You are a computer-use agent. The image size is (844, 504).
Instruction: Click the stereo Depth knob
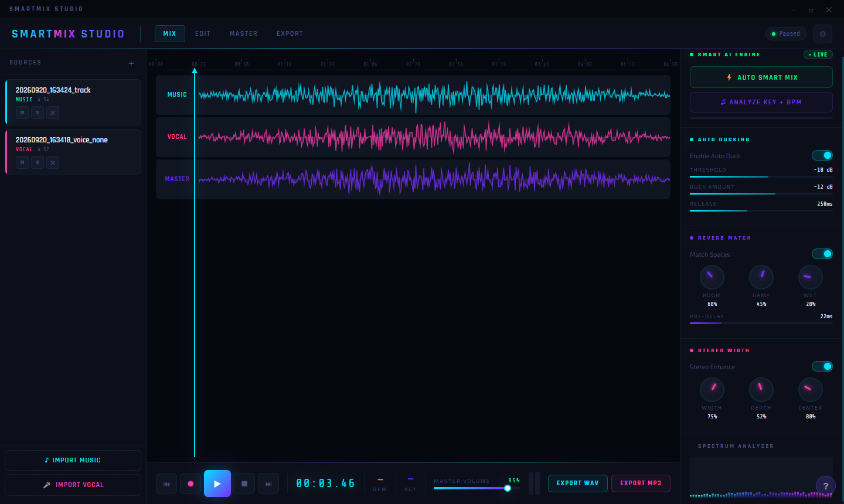[x=761, y=390]
